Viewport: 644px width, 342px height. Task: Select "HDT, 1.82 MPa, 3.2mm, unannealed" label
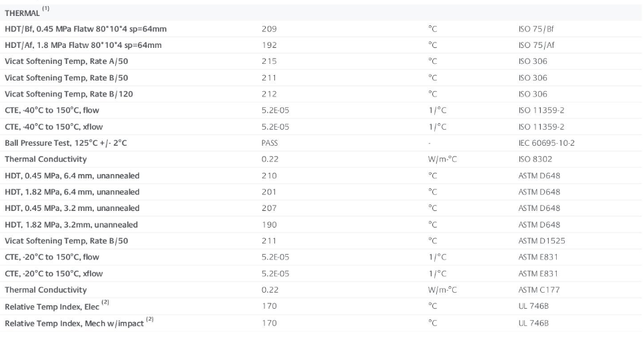[71, 224]
